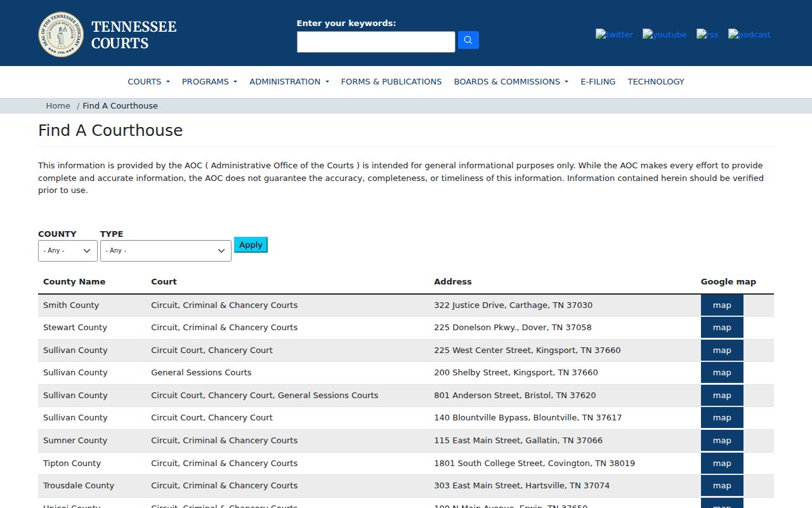Screen dimensions: 812x508
Task: Select address 322 Justice Drive, Carthage
Action: [513, 305]
